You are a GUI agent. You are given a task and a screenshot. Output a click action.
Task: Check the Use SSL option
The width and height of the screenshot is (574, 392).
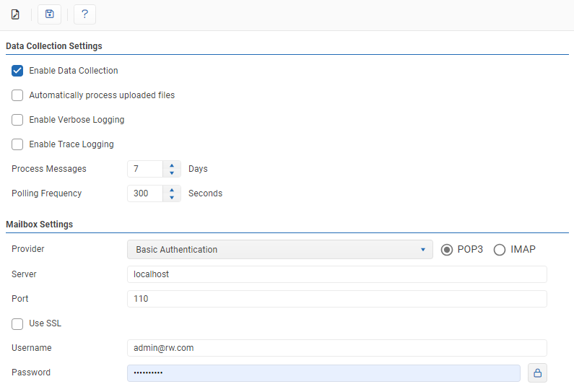click(17, 323)
